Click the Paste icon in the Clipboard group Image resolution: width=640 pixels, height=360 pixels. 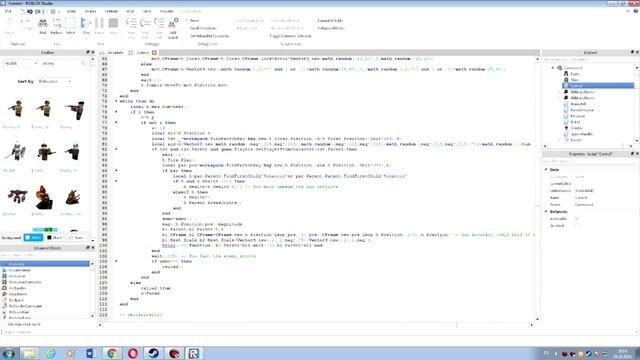[x=9, y=25]
